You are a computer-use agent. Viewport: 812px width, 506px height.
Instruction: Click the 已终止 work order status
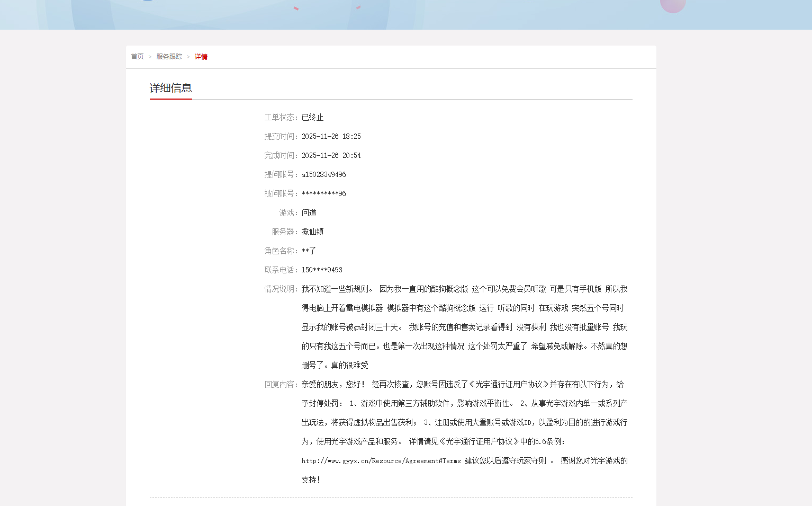pos(312,118)
